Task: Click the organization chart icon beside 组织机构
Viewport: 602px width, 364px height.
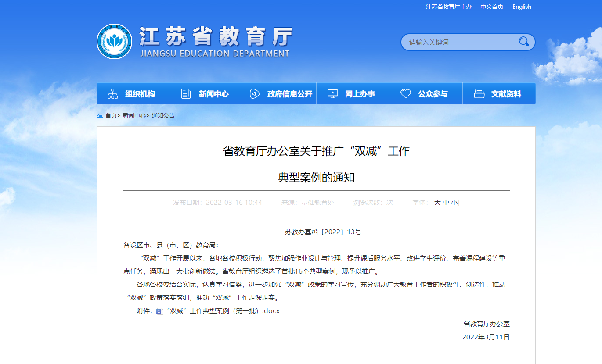Action: click(113, 94)
